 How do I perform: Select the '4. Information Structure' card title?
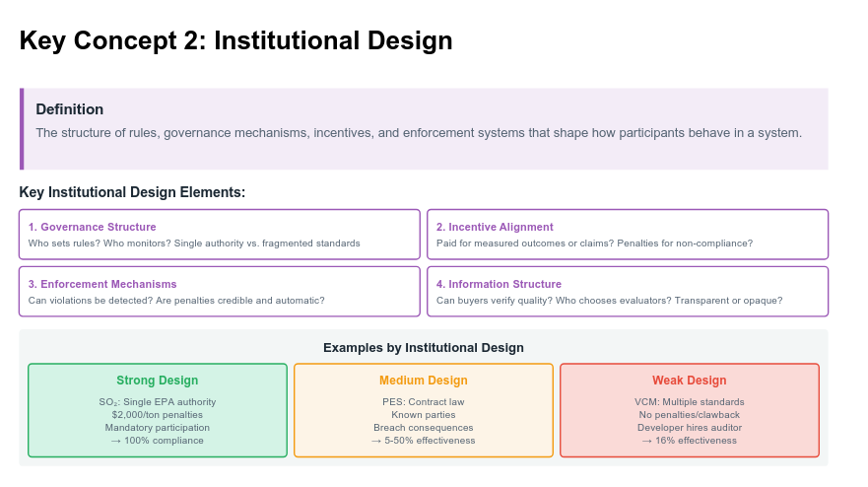[499, 284]
